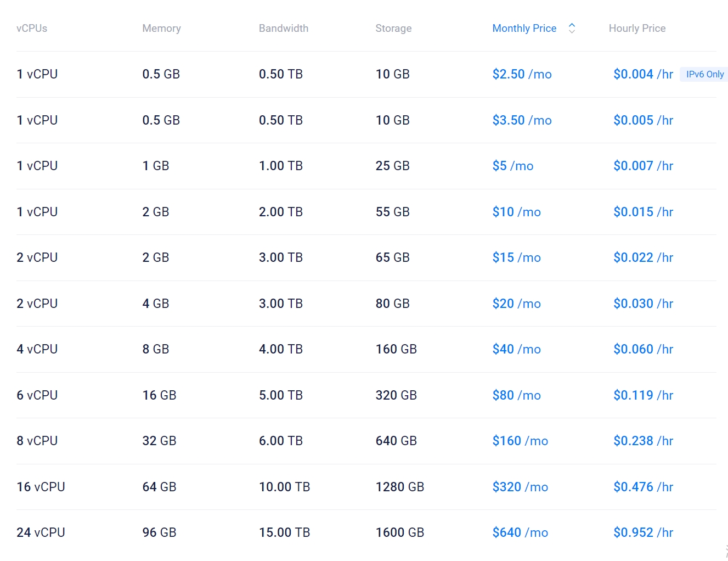This screenshot has height=561, width=728.
Task: Click the $0.022 /hr hourly price
Action: (643, 257)
